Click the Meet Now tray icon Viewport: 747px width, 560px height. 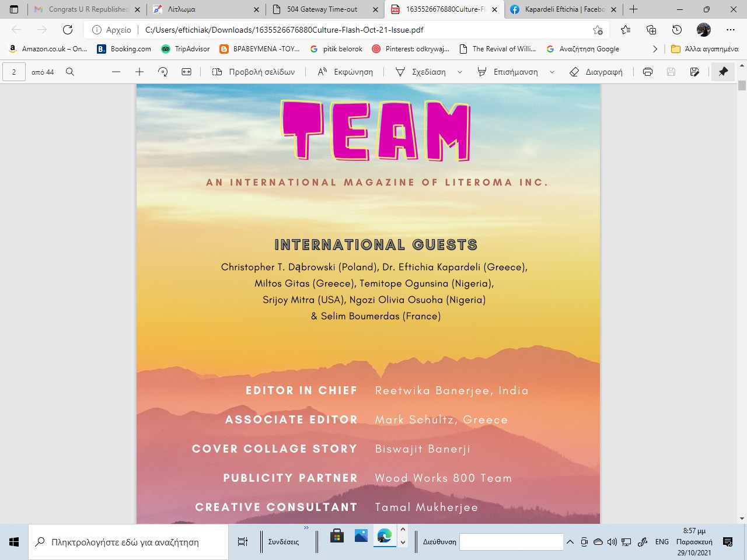click(x=584, y=542)
